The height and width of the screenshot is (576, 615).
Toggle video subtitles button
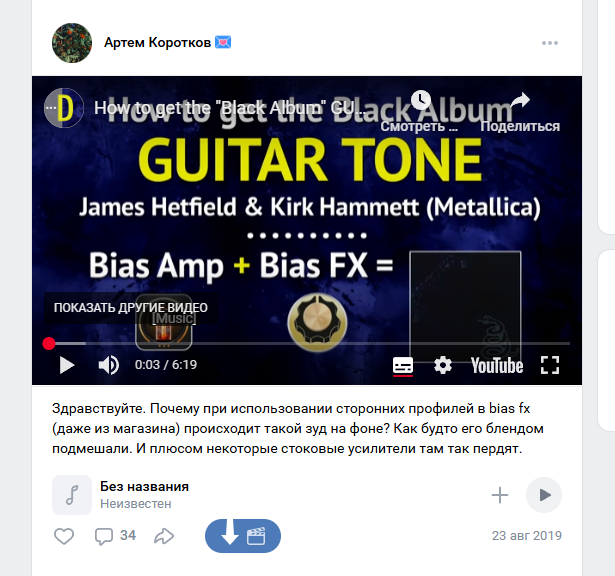click(403, 366)
